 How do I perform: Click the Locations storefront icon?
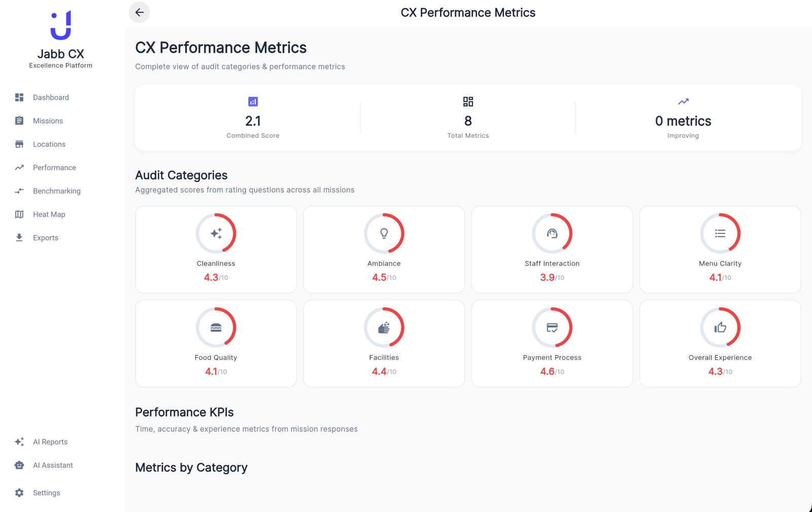(x=19, y=144)
